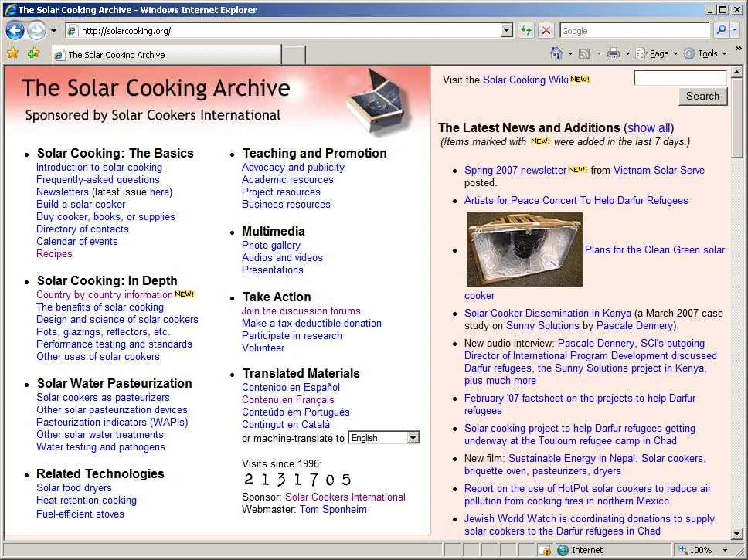The width and height of the screenshot is (748, 560).
Task: Click the Add to Favorites icon
Action: [x=33, y=53]
